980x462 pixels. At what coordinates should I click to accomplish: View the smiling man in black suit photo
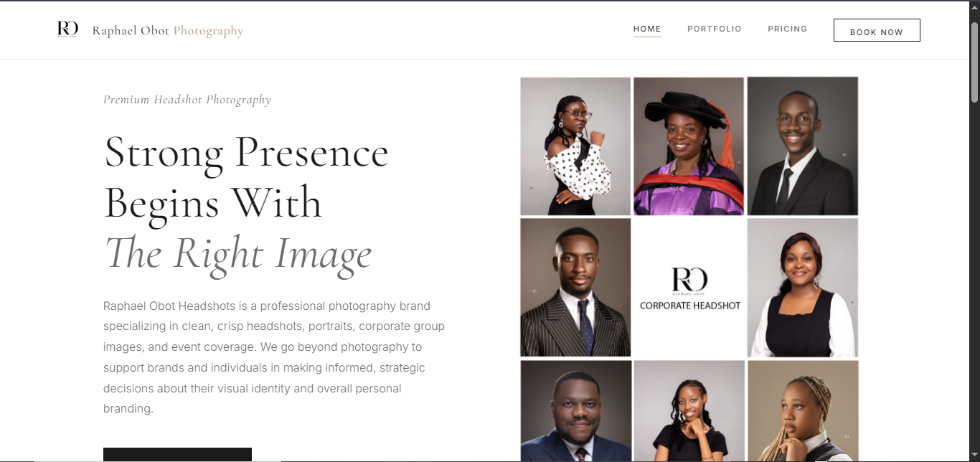point(803,146)
